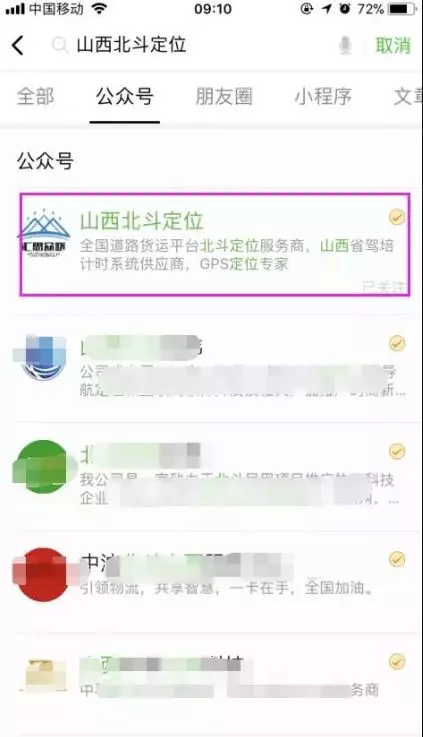Screen dimensions: 423x737
Task: Tap the yellow blurred account avatar
Action: [x=44, y=675]
